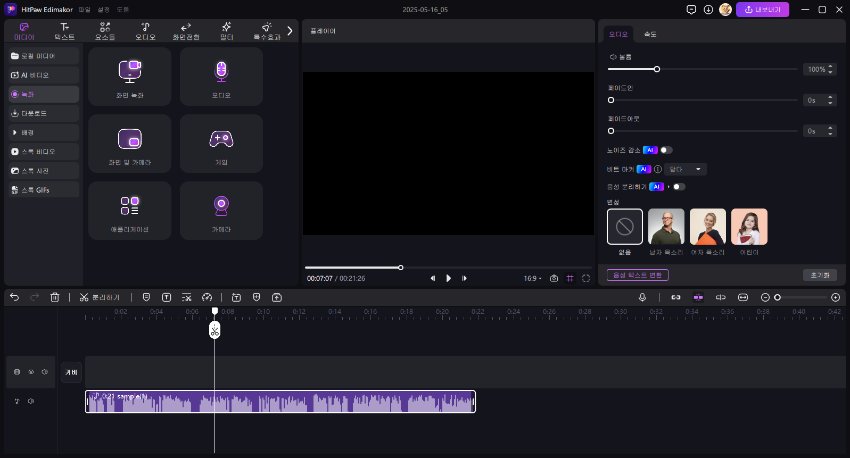Open the beat marker dropdown
Image resolution: width=850 pixels, height=458 pixels.
[685, 169]
